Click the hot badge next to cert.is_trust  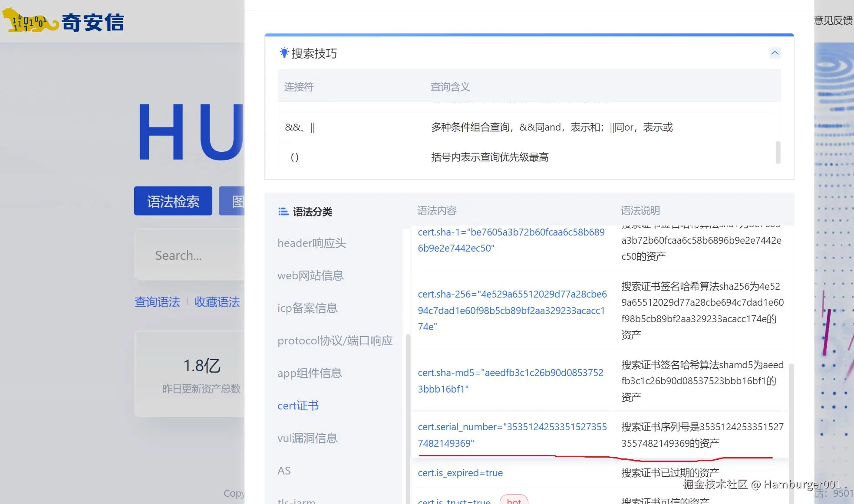coord(514,500)
